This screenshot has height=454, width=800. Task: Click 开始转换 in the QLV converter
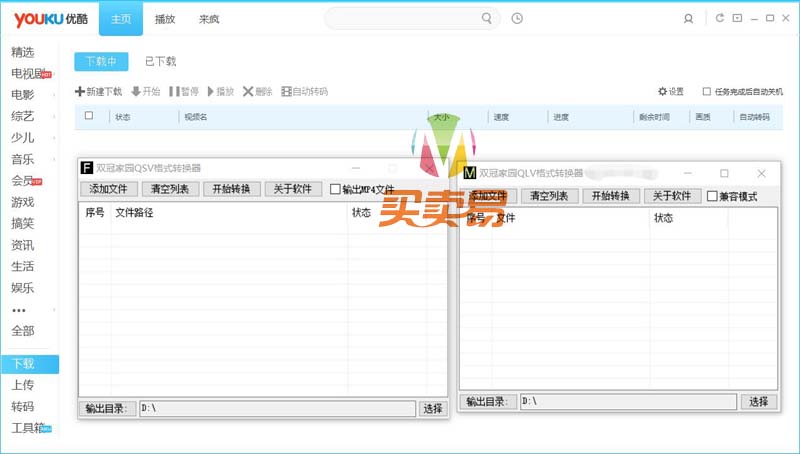pyautogui.click(x=611, y=196)
